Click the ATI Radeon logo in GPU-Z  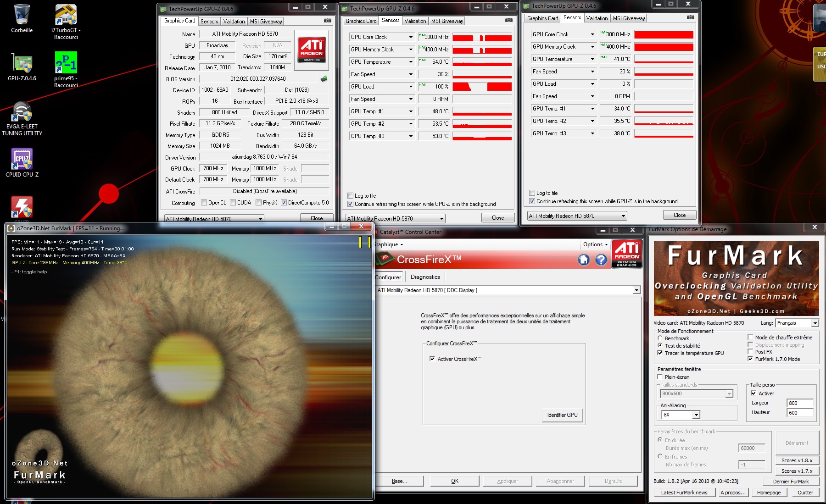[x=312, y=50]
